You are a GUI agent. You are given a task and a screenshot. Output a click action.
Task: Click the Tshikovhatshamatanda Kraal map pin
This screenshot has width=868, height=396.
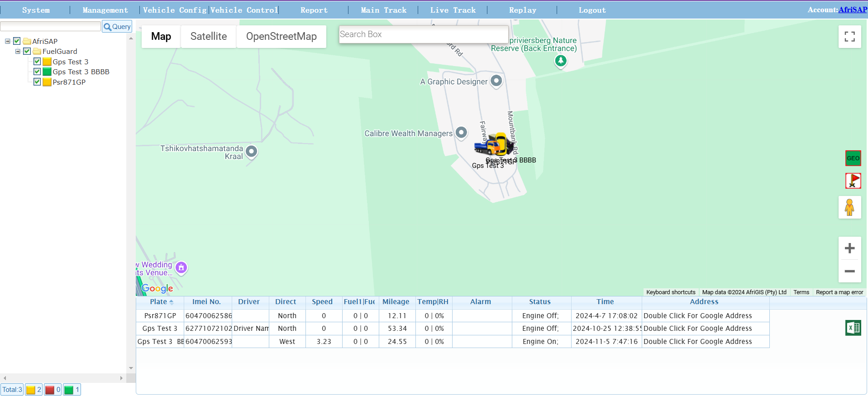point(252,152)
